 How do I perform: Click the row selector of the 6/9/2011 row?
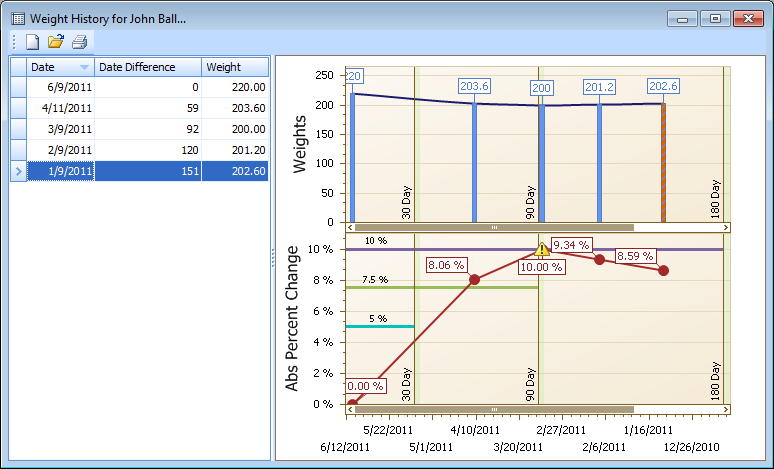coord(19,87)
